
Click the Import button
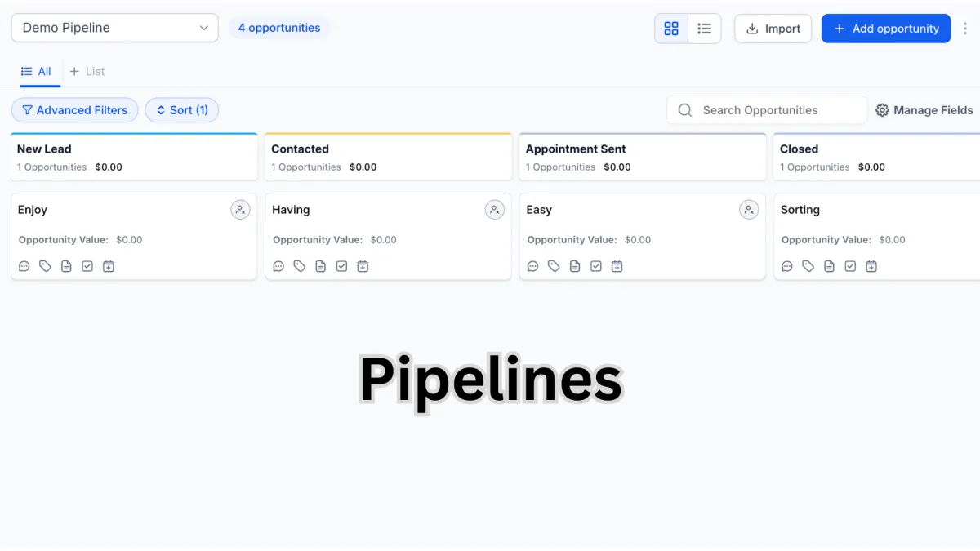tap(773, 29)
